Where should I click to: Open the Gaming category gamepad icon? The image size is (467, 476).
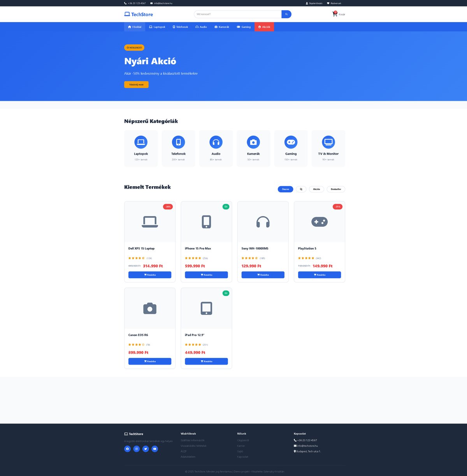291,142
